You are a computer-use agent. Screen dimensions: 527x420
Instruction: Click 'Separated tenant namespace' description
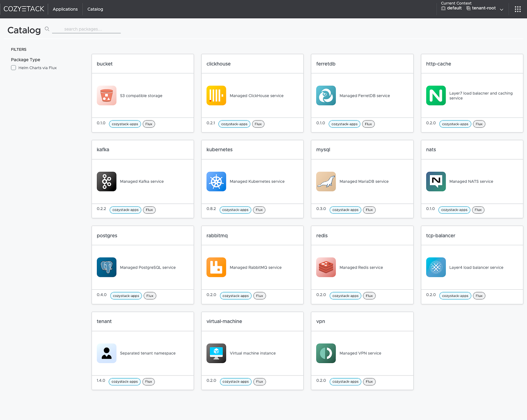(x=148, y=353)
